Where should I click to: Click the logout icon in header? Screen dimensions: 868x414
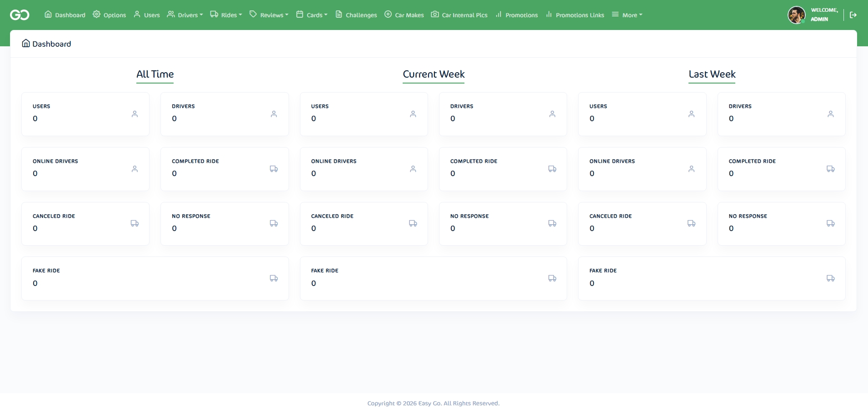coord(853,15)
